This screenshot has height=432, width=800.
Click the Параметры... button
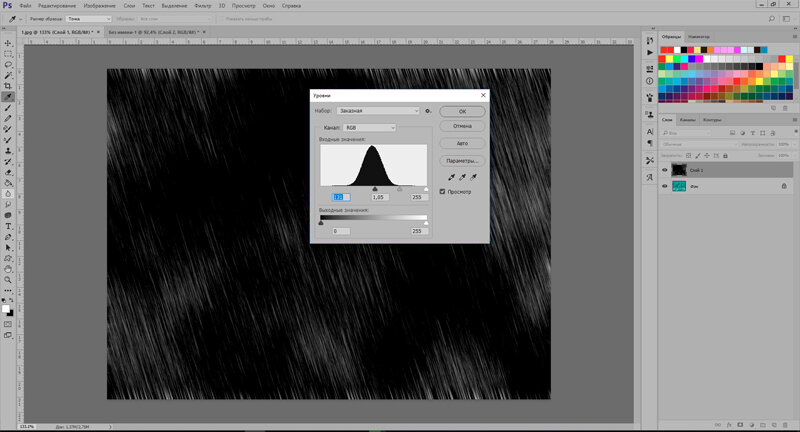(462, 161)
